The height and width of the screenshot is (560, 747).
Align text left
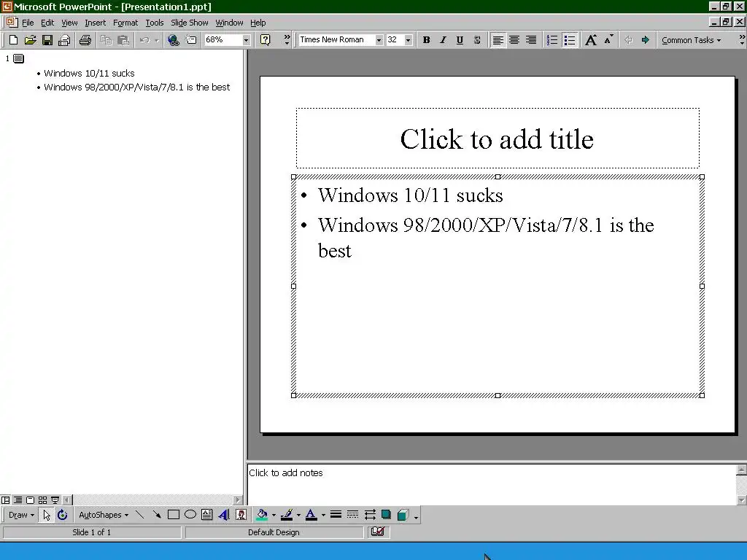click(x=498, y=40)
